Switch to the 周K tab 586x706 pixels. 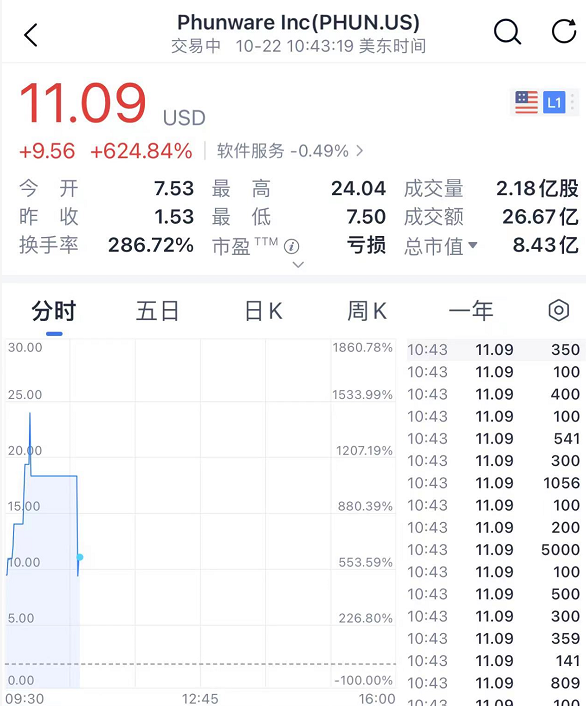pyautogui.click(x=367, y=311)
